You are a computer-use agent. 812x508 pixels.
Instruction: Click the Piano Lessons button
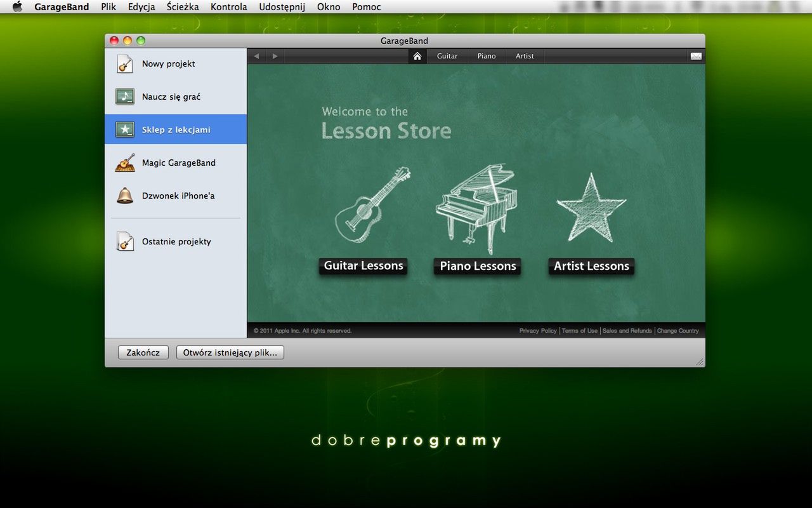pyautogui.click(x=478, y=266)
